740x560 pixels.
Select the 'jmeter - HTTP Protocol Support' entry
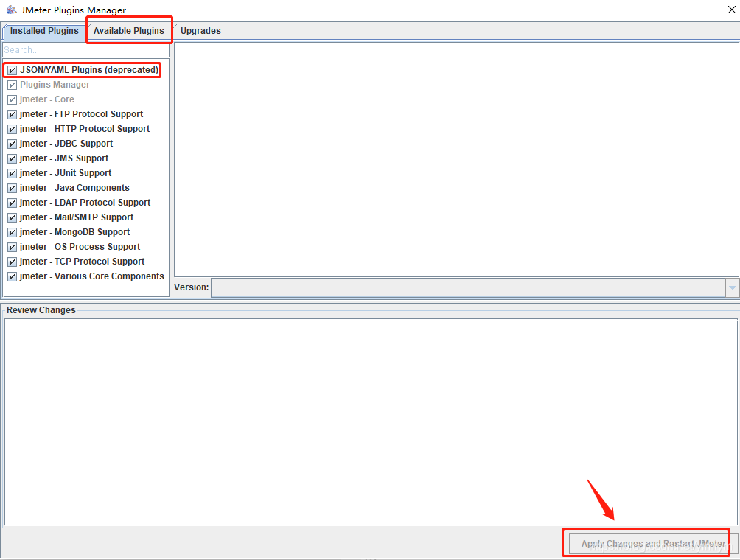(85, 129)
